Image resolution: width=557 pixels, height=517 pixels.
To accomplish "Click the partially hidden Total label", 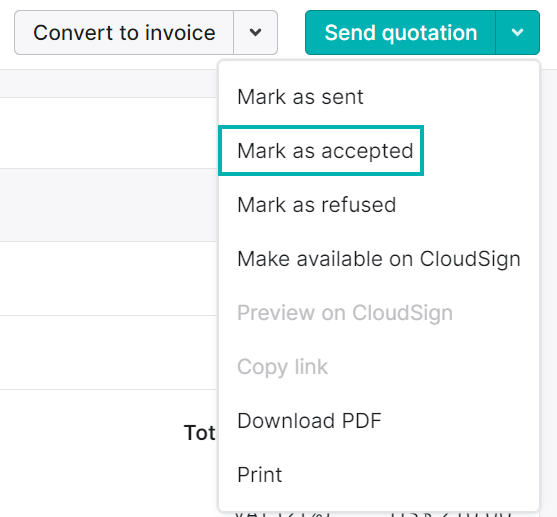I will pyautogui.click(x=200, y=433).
